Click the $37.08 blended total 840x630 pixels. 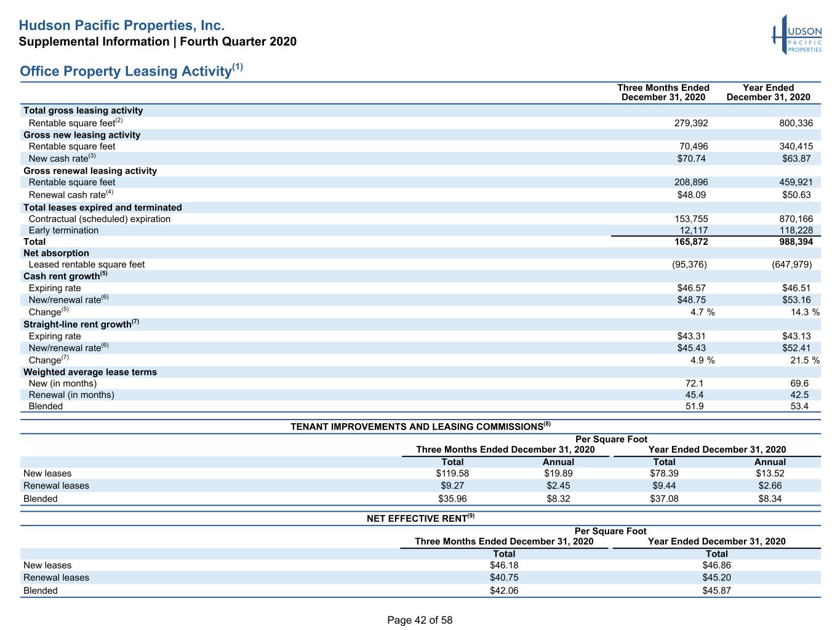[x=664, y=498]
